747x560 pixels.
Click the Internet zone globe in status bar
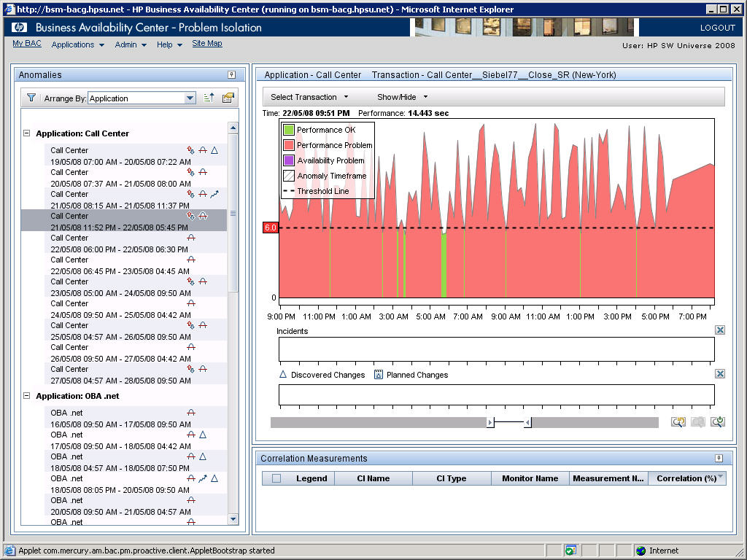point(640,551)
